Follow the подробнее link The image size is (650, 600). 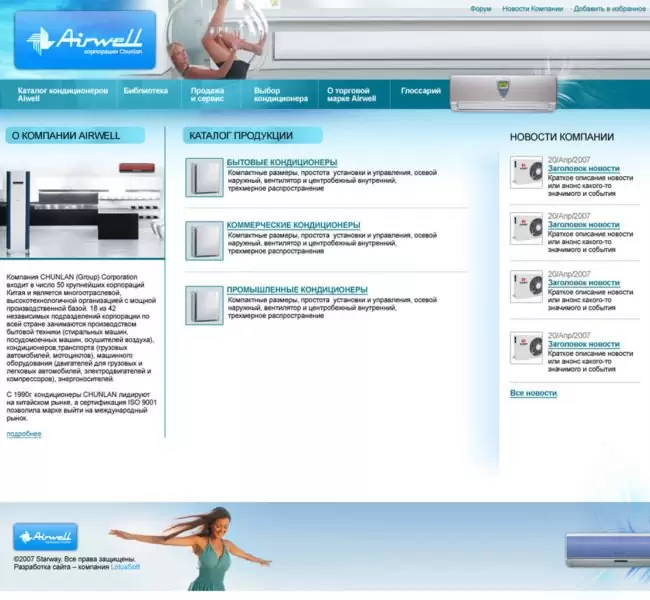click(24, 434)
